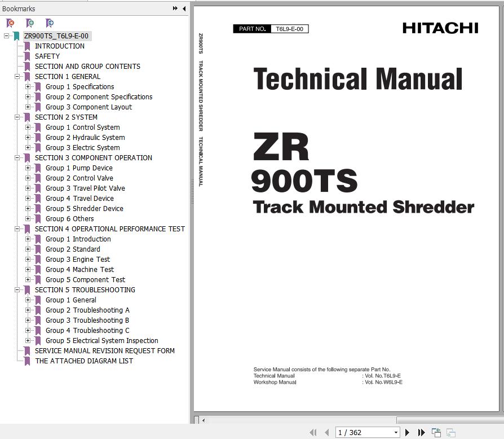Collapse the ZR900TS_T6L9-E-00 root bookmark
This screenshot has width=504, height=439.
[x=6, y=36]
